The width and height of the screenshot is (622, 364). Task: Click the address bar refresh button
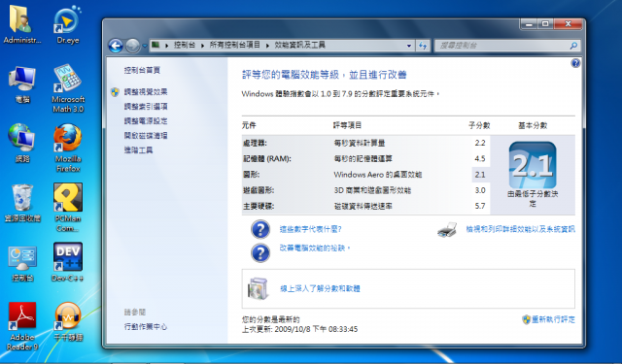click(x=423, y=46)
